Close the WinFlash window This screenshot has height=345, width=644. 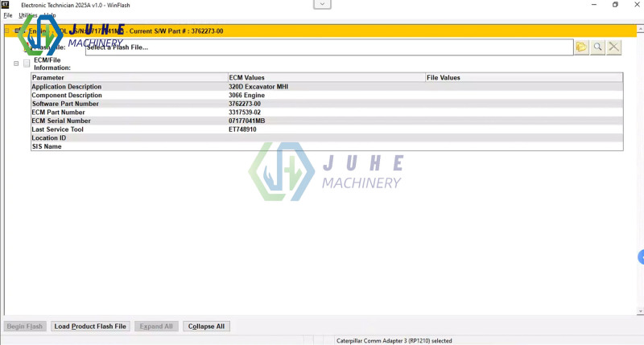(x=637, y=5)
